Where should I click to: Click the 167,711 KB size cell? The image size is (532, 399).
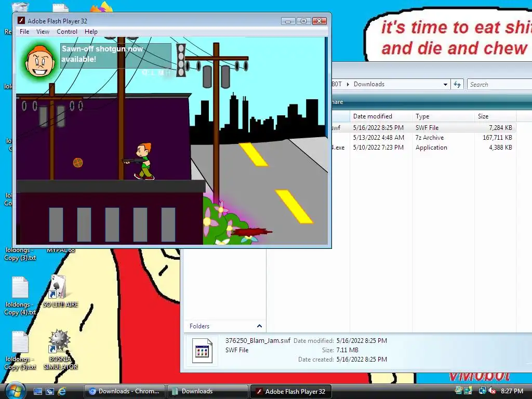click(497, 137)
